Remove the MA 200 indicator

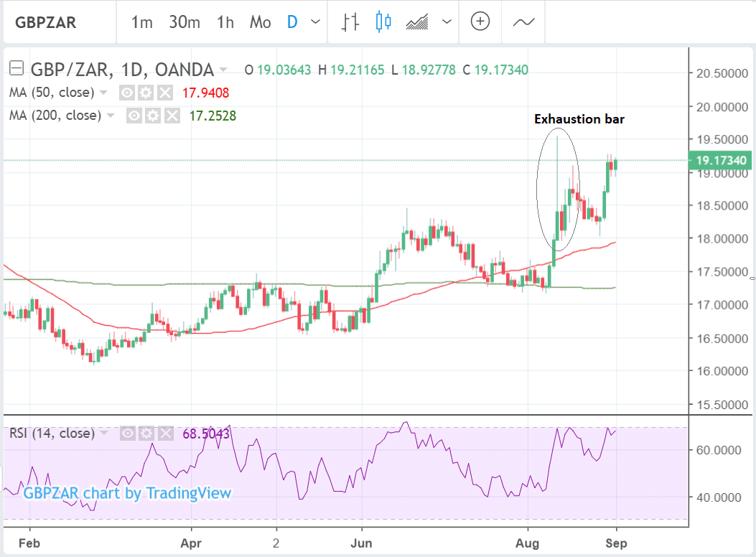[x=172, y=116]
